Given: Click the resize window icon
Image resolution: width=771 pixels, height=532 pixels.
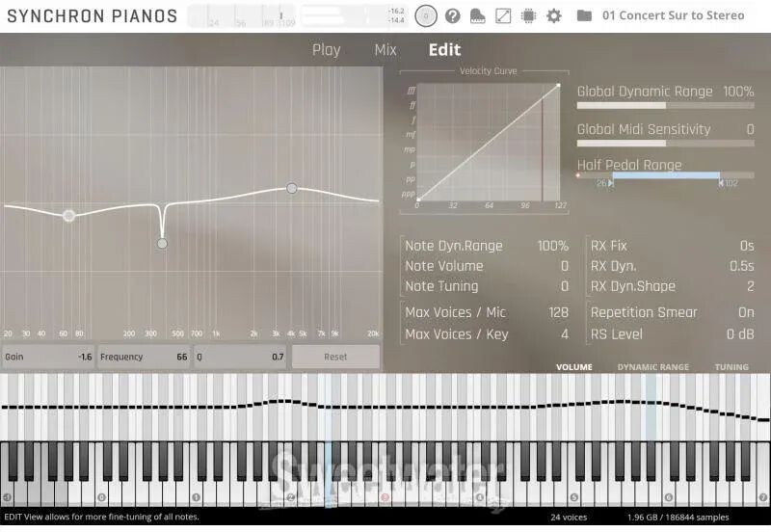Looking at the screenshot, I should click(503, 15).
